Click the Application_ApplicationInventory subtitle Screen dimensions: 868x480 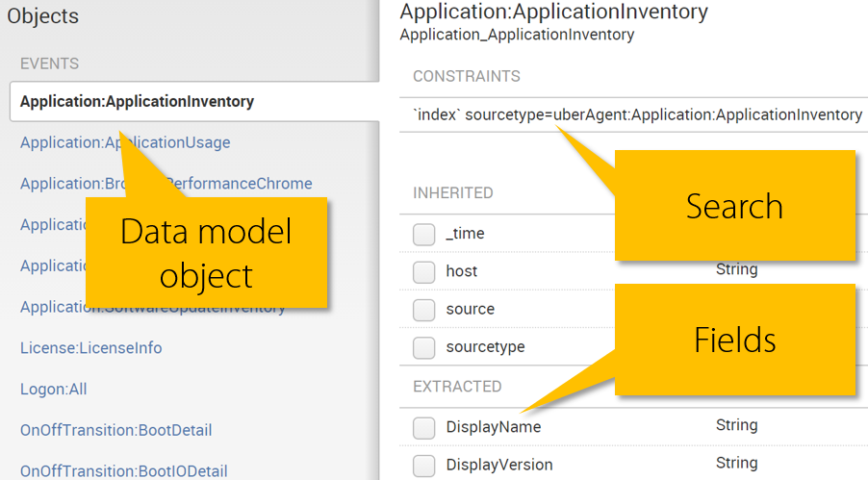[517, 35]
